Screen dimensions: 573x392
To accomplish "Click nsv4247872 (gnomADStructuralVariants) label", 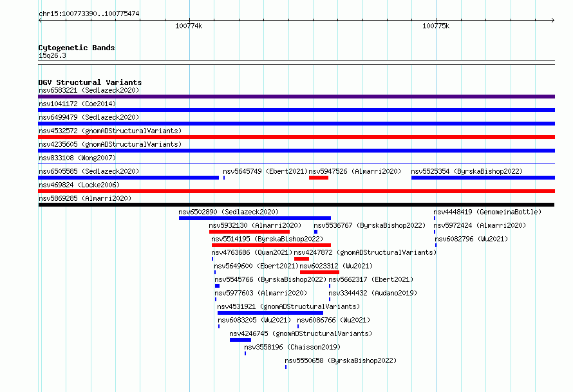I will point(365,252).
